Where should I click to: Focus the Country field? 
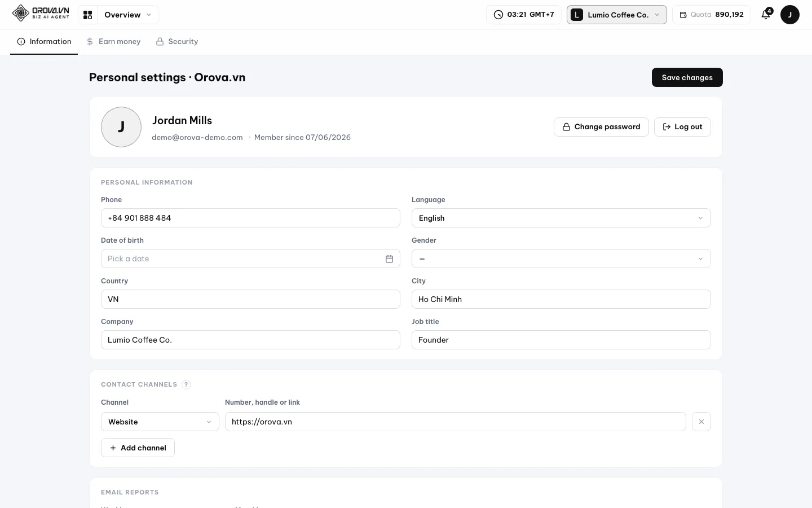coord(250,299)
